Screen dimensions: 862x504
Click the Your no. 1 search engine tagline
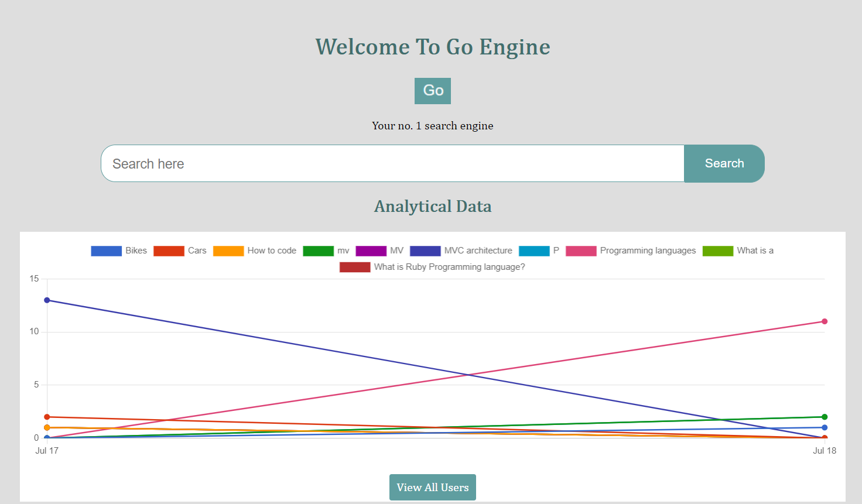point(433,126)
